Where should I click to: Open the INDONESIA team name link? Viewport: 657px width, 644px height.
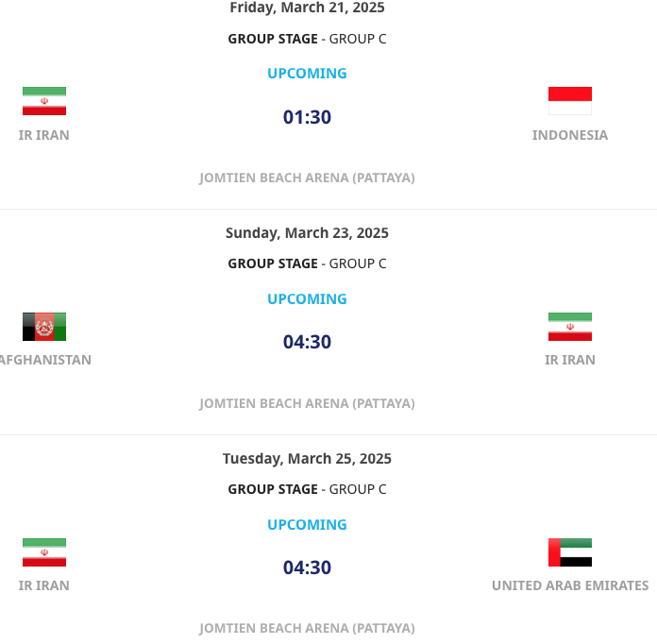click(569, 135)
